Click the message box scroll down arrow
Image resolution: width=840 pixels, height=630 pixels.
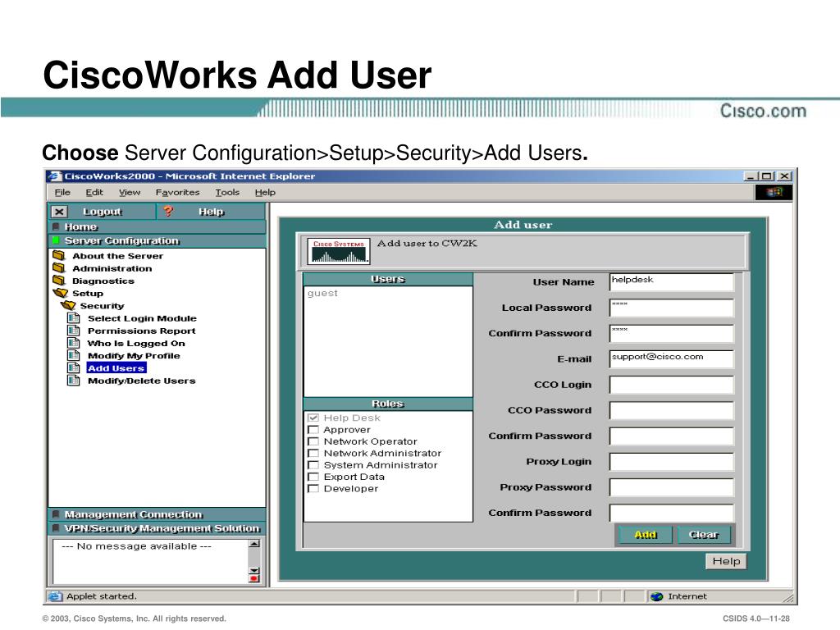click(x=254, y=570)
